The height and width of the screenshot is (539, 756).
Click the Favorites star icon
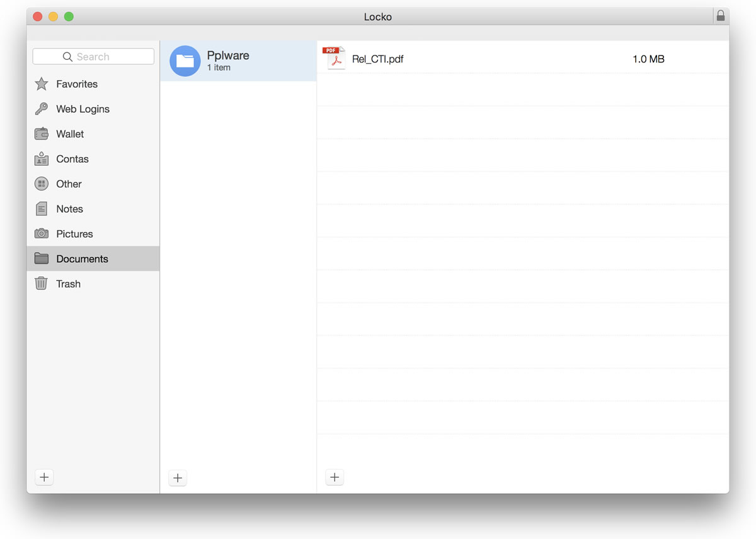tap(42, 84)
